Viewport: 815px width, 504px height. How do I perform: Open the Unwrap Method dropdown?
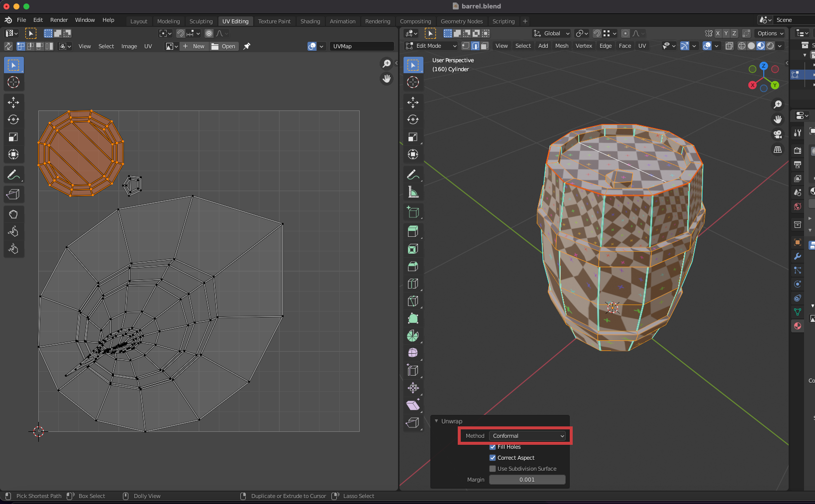click(527, 436)
